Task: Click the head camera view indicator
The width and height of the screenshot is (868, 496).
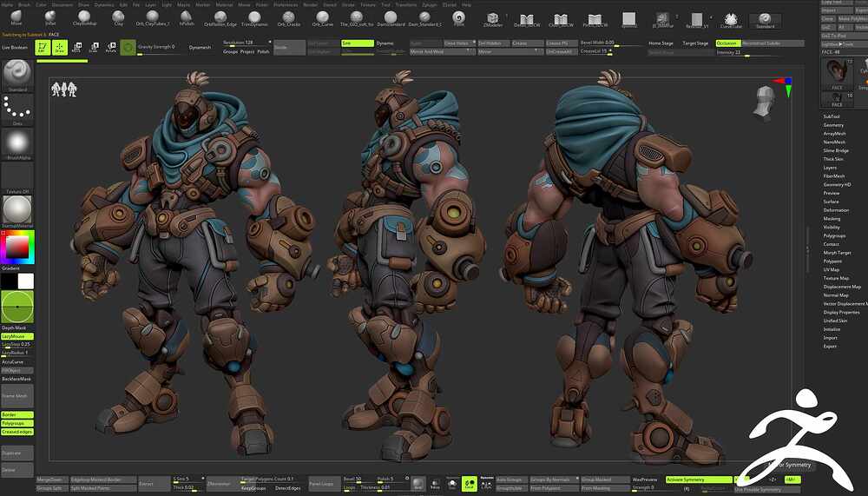Action: click(764, 103)
